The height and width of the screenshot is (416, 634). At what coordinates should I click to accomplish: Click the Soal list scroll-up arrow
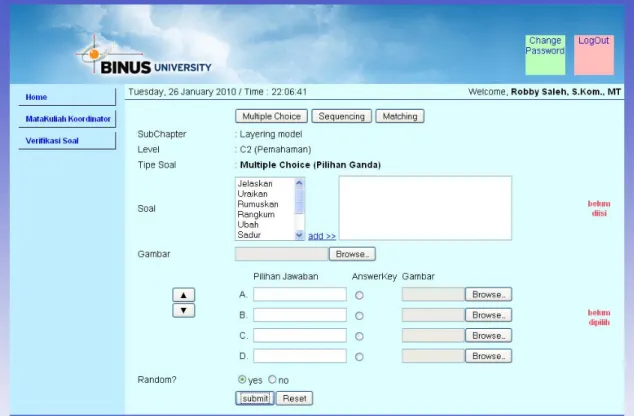[299, 183]
